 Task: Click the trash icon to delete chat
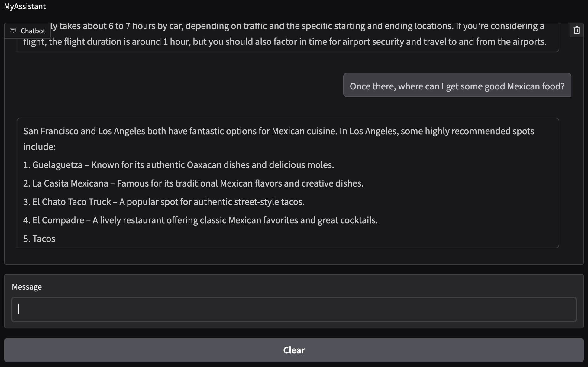coord(577,30)
